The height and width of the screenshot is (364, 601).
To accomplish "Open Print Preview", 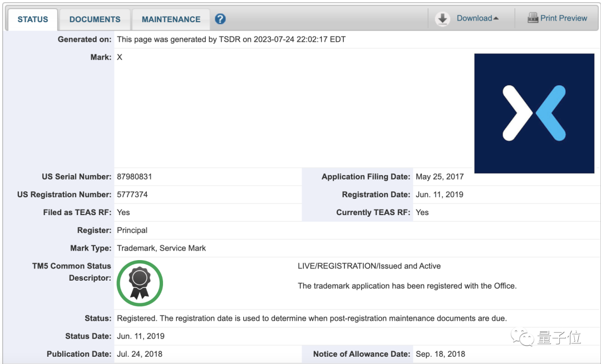I will pyautogui.click(x=563, y=18).
